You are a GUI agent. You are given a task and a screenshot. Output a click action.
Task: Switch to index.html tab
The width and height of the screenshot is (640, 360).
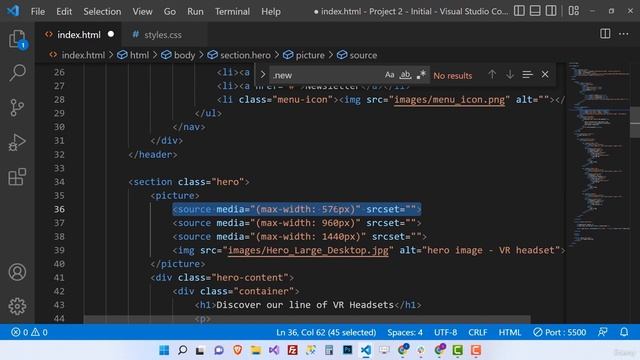click(79, 35)
